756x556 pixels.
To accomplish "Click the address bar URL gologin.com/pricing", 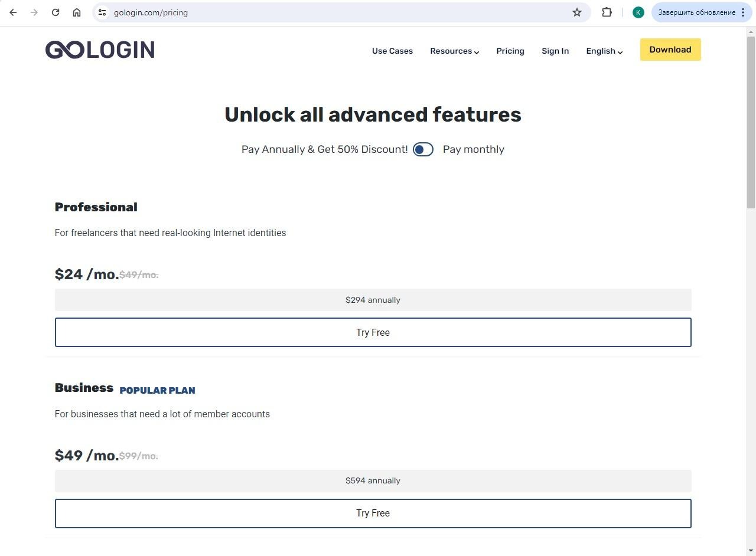I will coord(151,12).
